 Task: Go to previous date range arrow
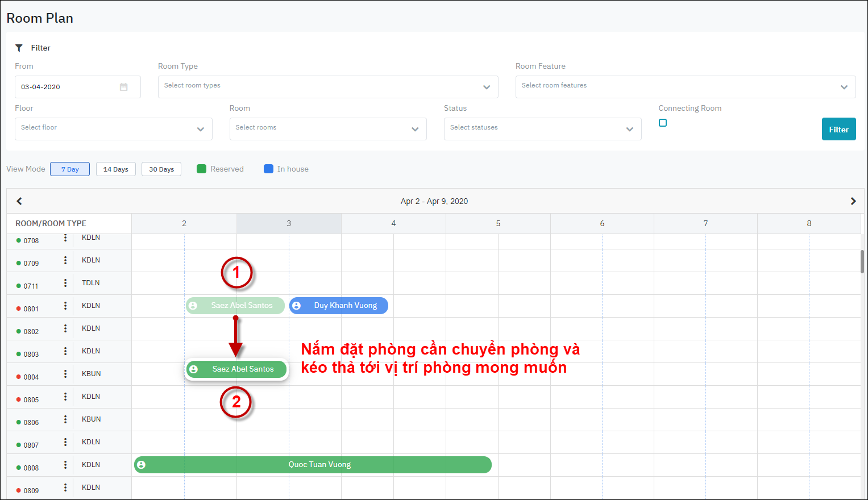coord(19,201)
